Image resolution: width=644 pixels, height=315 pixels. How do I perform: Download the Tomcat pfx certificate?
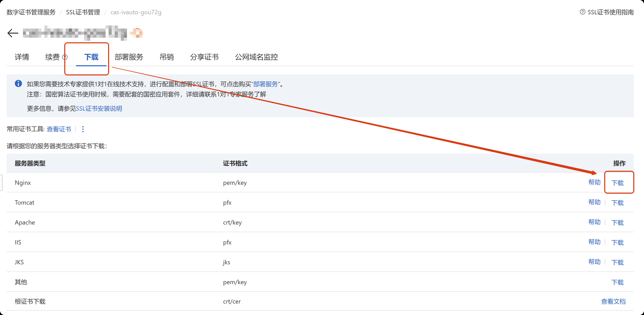click(617, 203)
